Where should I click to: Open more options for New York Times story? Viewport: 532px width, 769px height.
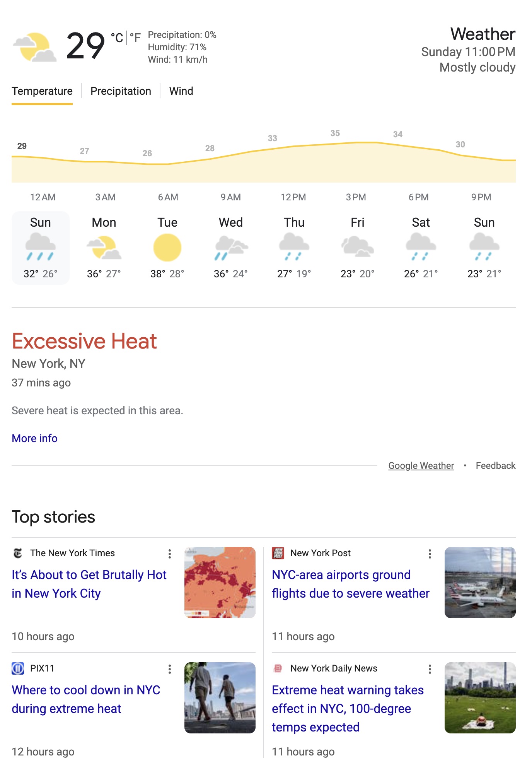pos(170,554)
